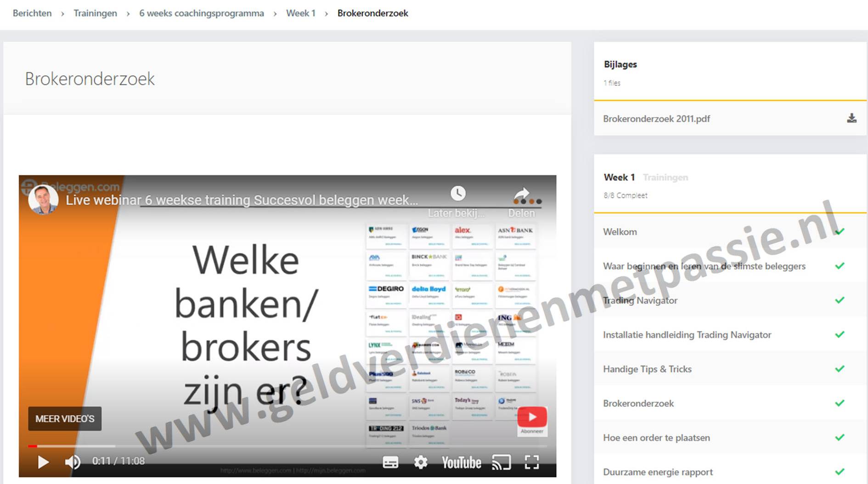Navigate to 6 weeks coachingsprogramma breadcrumb

click(x=202, y=13)
